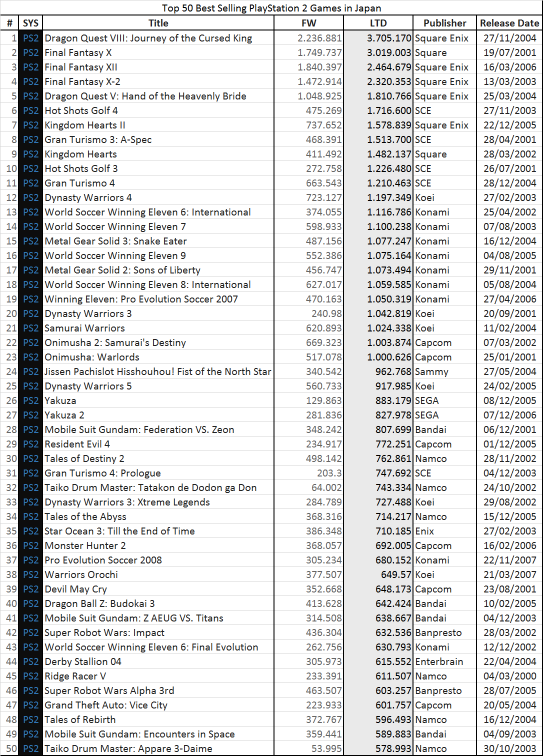Click 'Winning Eleven: Pro Evolution Soccer 2007'

[141, 299]
